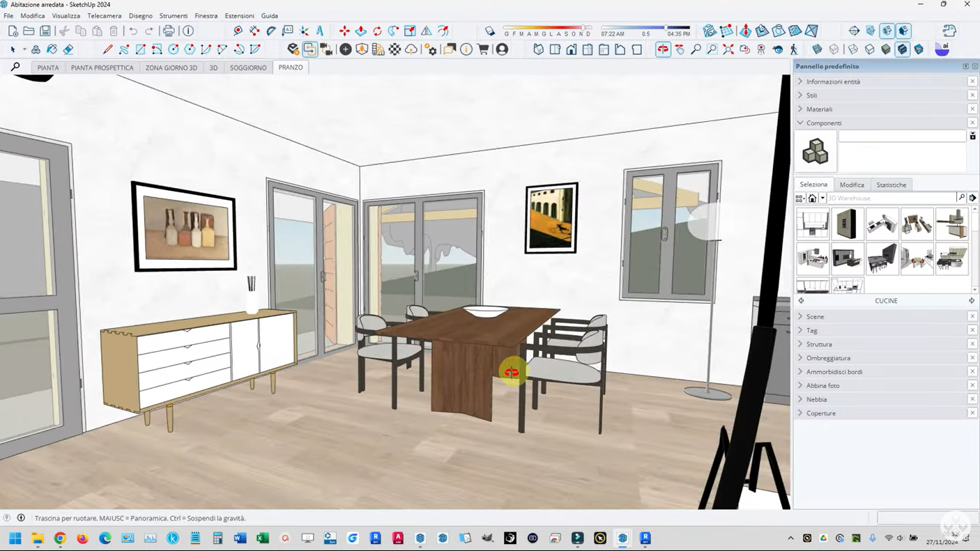
Task: Click the Modifica tab in Componenti
Action: point(852,185)
